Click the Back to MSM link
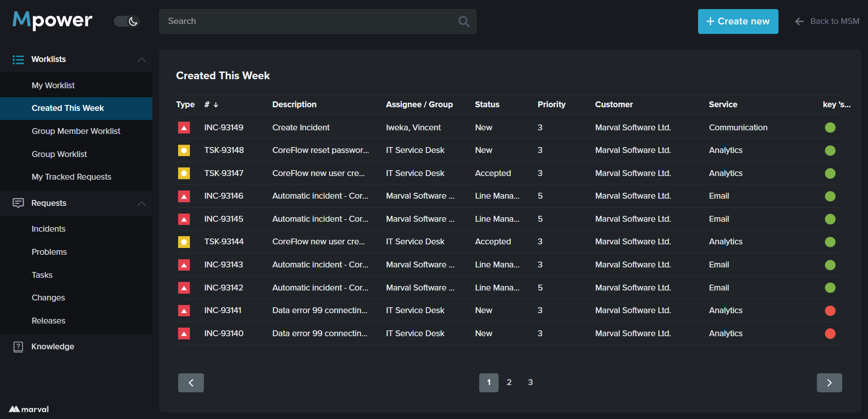 (x=827, y=21)
